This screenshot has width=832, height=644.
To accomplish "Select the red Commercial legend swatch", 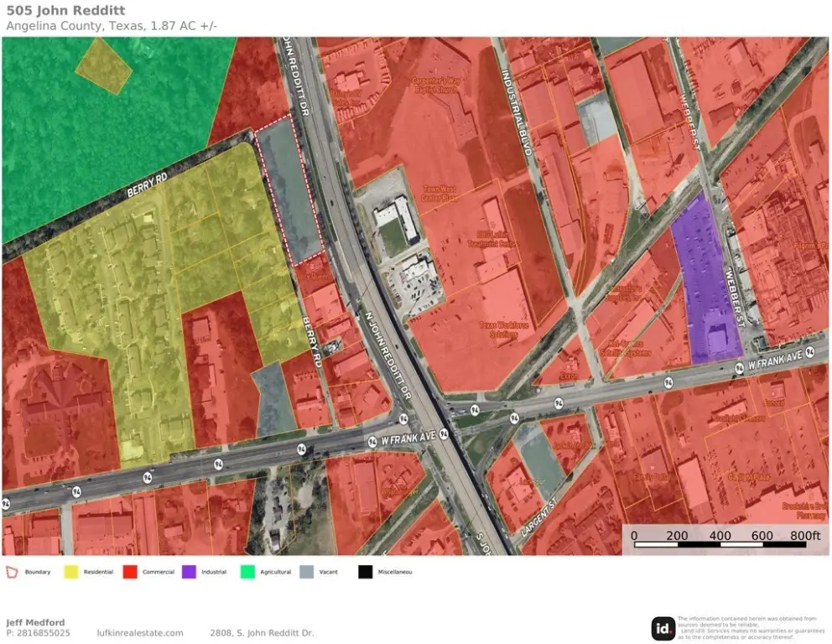I will point(130,572).
